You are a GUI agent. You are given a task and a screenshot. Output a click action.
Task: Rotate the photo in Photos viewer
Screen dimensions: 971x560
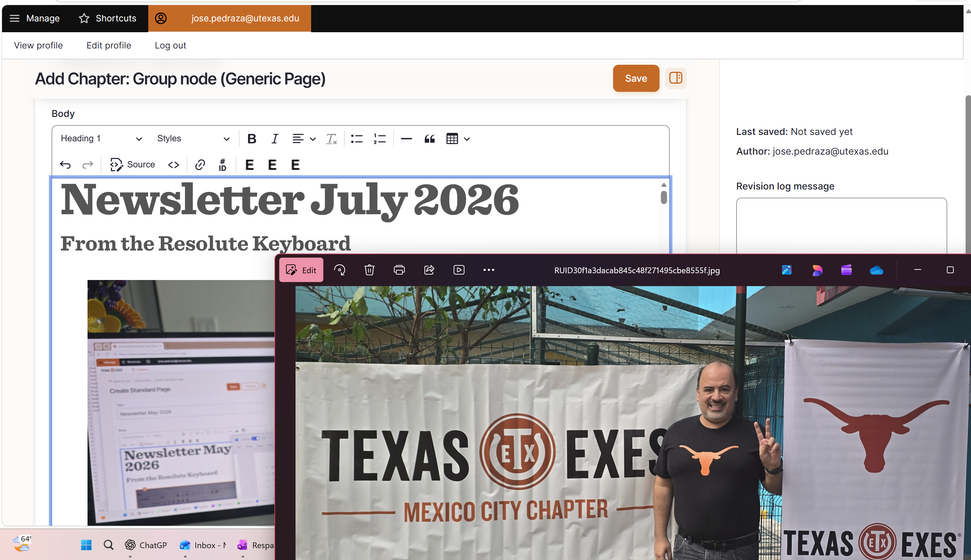pos(340,270)
